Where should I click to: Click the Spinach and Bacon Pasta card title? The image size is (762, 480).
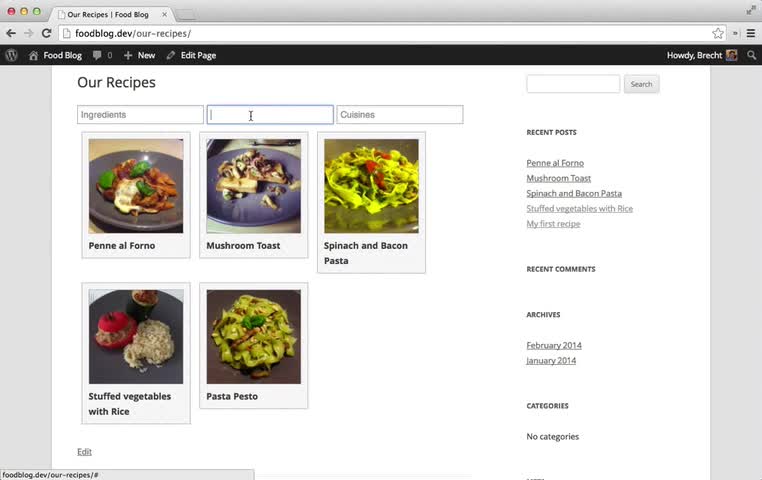366,253
